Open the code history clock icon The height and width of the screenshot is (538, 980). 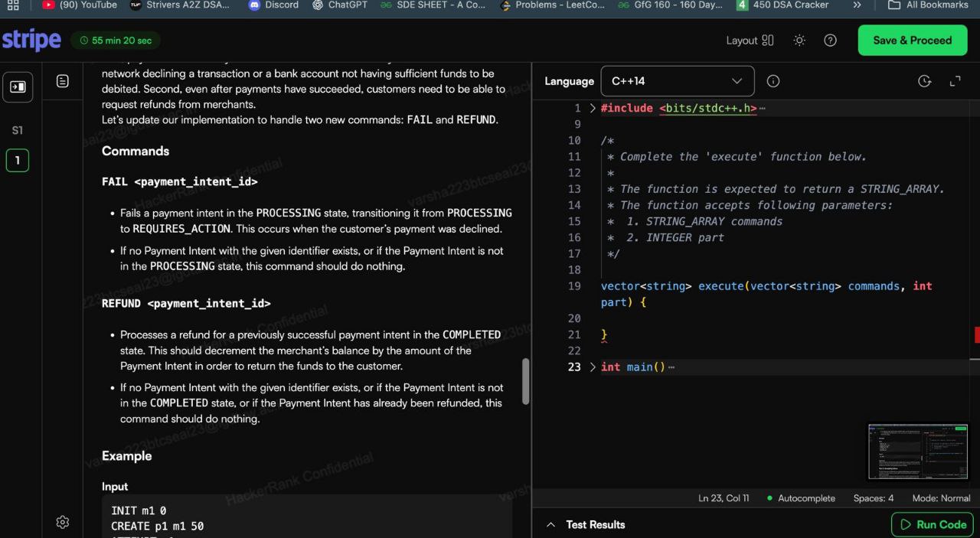(x=924, y=81)
